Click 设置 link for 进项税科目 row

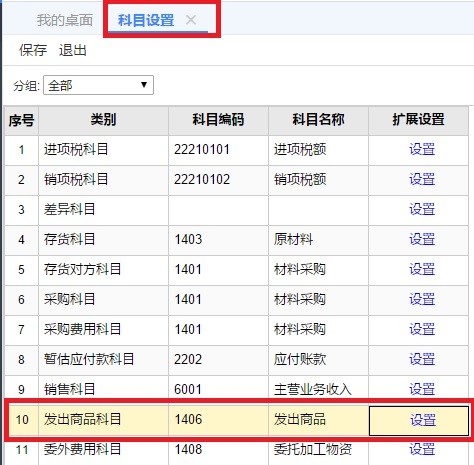coord(422,149)
